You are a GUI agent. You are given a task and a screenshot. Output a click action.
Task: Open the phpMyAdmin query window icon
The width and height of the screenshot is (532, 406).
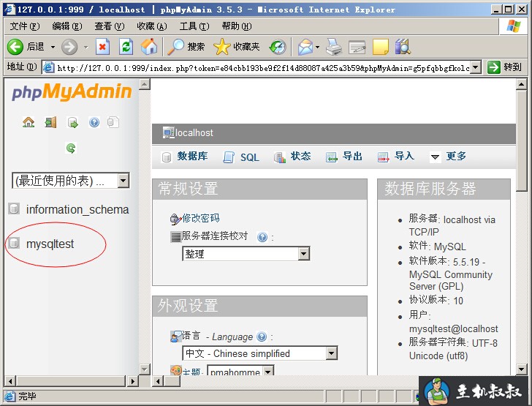pos(72,122)
